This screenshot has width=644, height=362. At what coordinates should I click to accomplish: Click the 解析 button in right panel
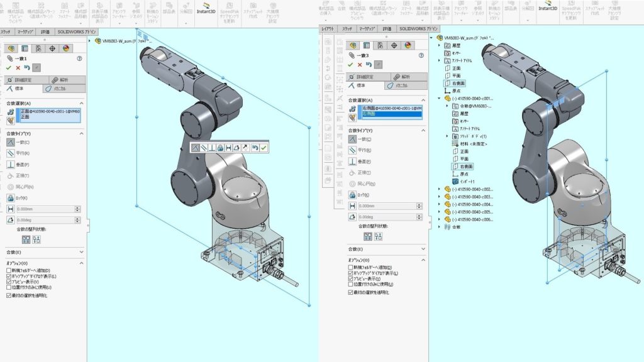[403, 77]
